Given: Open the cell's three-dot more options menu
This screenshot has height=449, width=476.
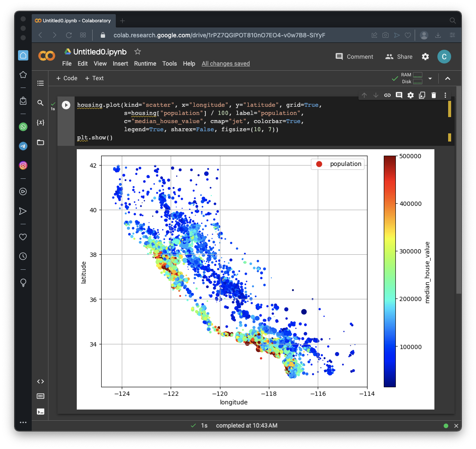Looking at the screenshot, I should tap(445, 95).
